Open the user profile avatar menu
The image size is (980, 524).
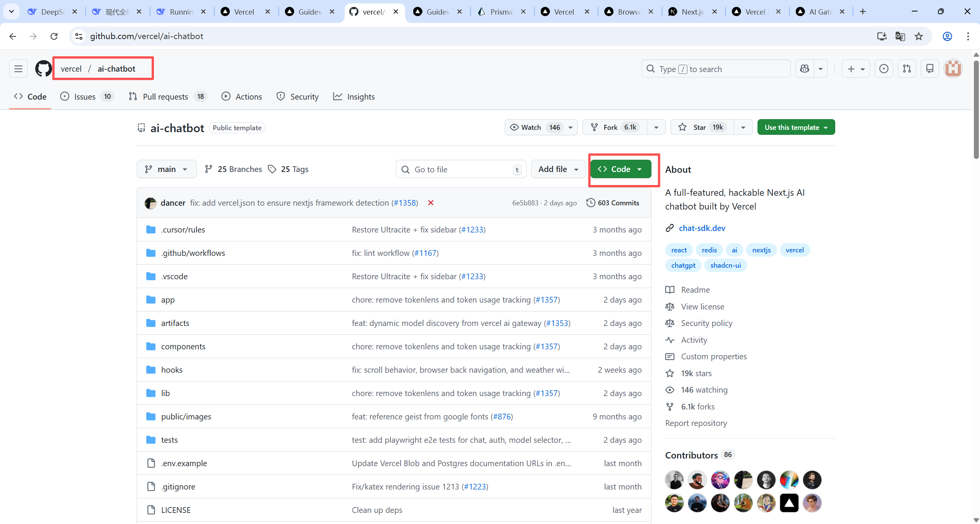coord(954,69)
